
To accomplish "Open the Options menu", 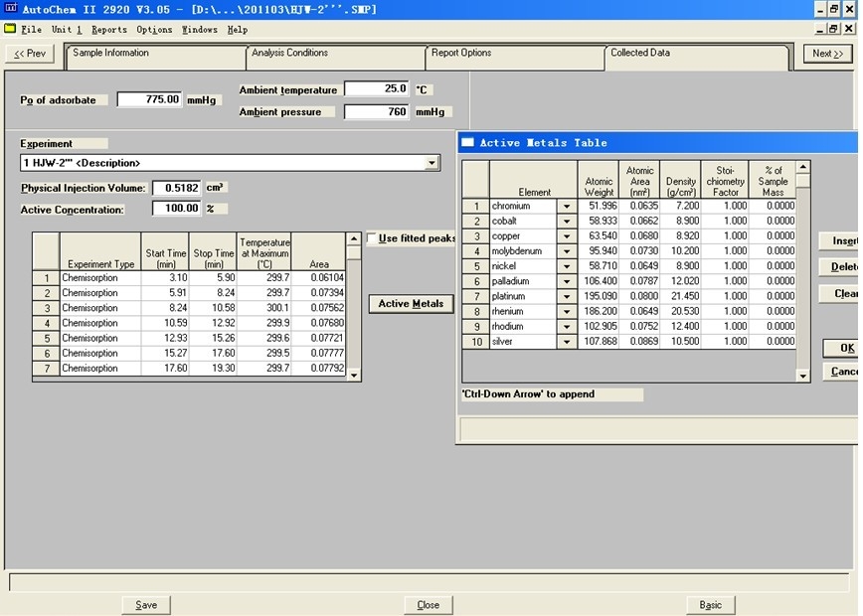I will (154, 30).
